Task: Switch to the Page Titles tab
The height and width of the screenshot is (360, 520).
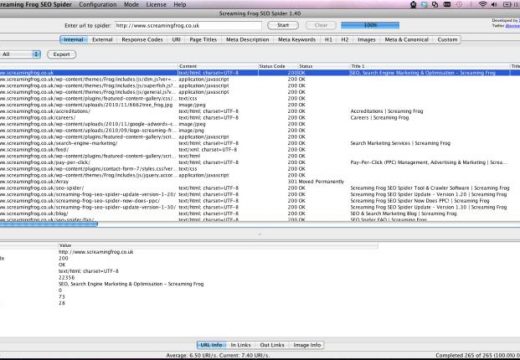Action: pos(203,40)
